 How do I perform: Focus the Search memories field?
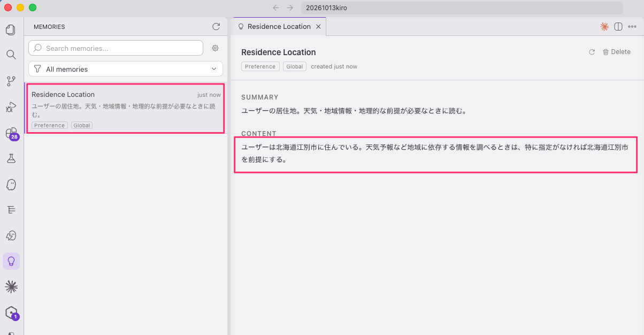pyautogui.click(x=116, y=48)
